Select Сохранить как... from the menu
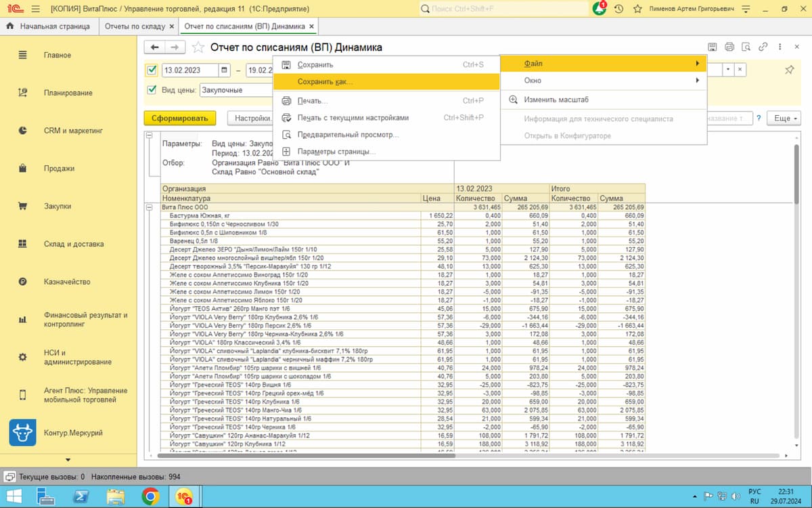 tap(325, 81)
